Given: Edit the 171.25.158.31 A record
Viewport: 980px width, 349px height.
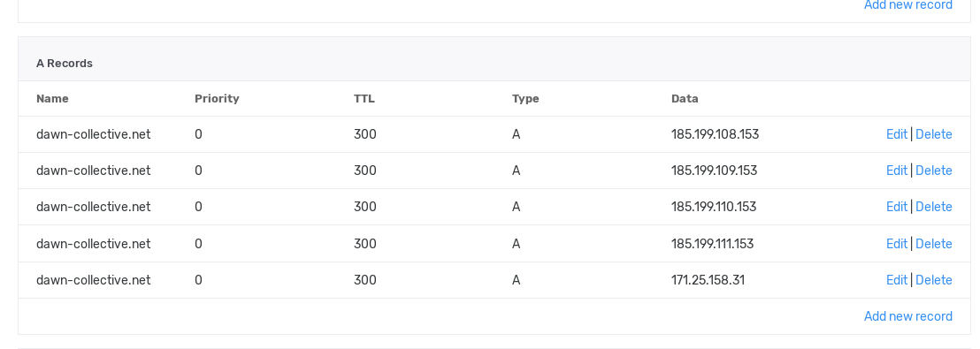Looking at the screenshot, I should pos(896,280).
